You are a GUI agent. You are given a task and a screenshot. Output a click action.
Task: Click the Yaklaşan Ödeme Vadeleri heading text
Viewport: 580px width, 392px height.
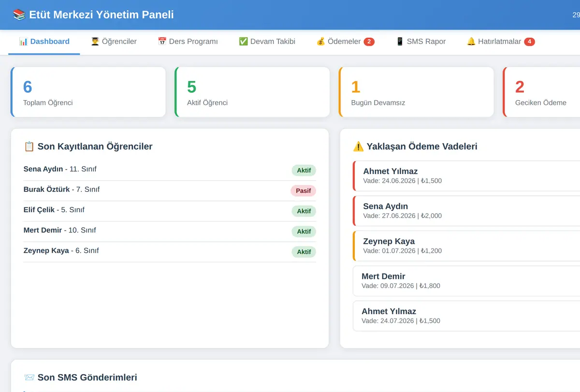(x=422, y=146)
